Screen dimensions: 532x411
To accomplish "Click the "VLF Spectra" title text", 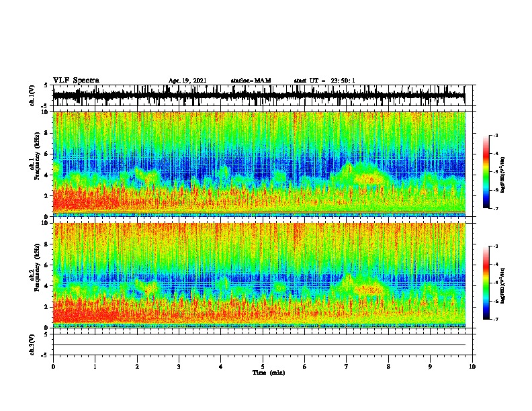I will click(x=76, y=81).
